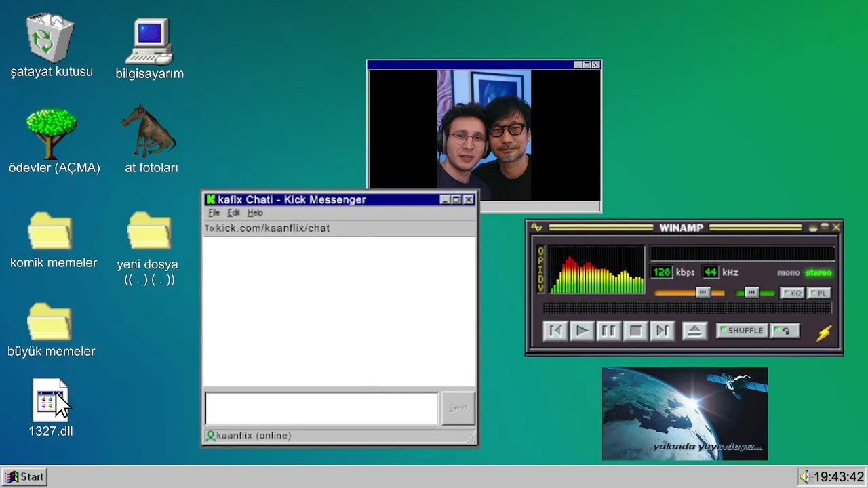The height and width of the screenshot is (488, 868).
Task: Click the photo in the image viewer window
Action: pyautogui.click(x=484, y=136)
